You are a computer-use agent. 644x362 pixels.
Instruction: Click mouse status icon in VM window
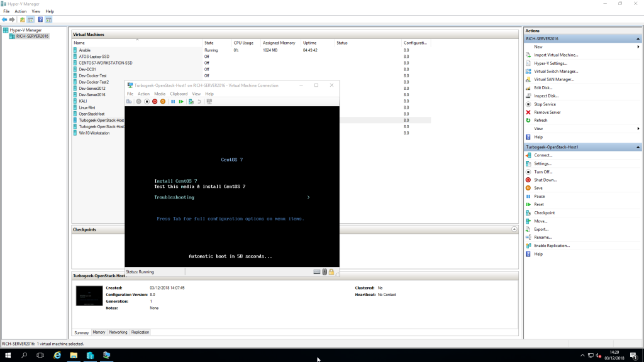click(325, 271)
